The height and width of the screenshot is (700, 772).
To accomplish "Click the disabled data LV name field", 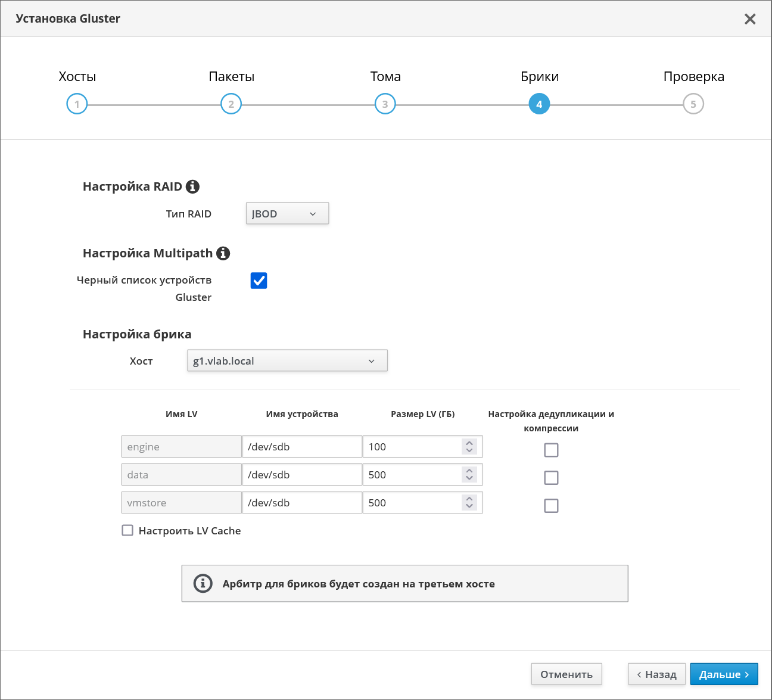I will pos(182,475).
